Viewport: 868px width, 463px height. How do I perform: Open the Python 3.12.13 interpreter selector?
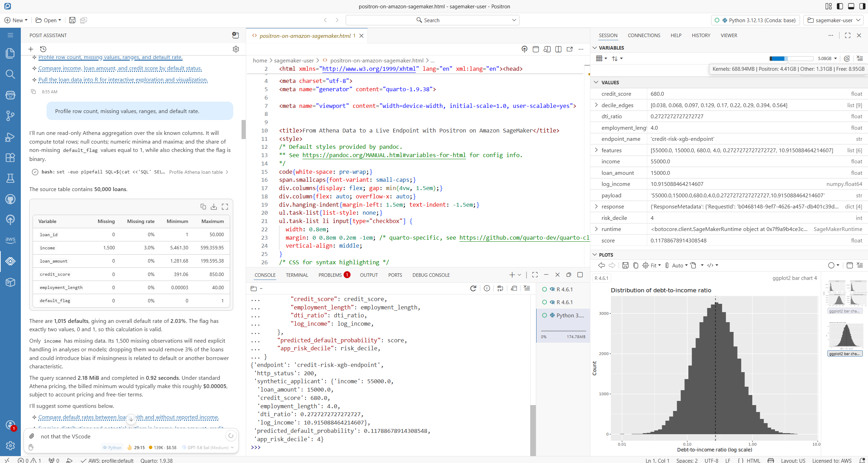point(756,20)
